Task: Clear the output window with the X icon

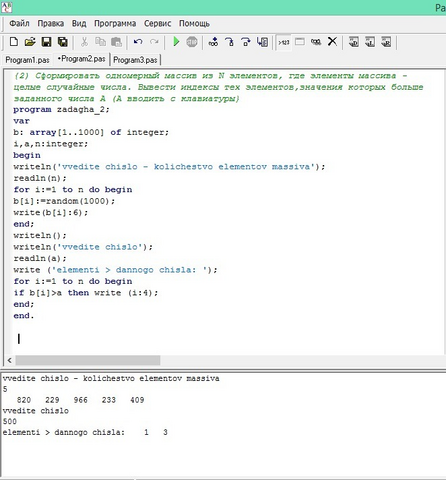Action: [x=332, y=42]
